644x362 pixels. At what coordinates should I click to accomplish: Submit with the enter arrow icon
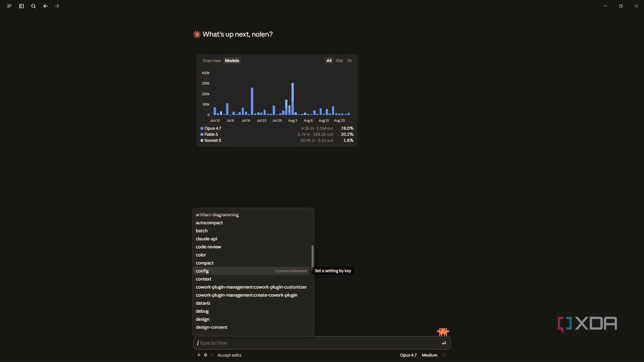coord(444,343)
